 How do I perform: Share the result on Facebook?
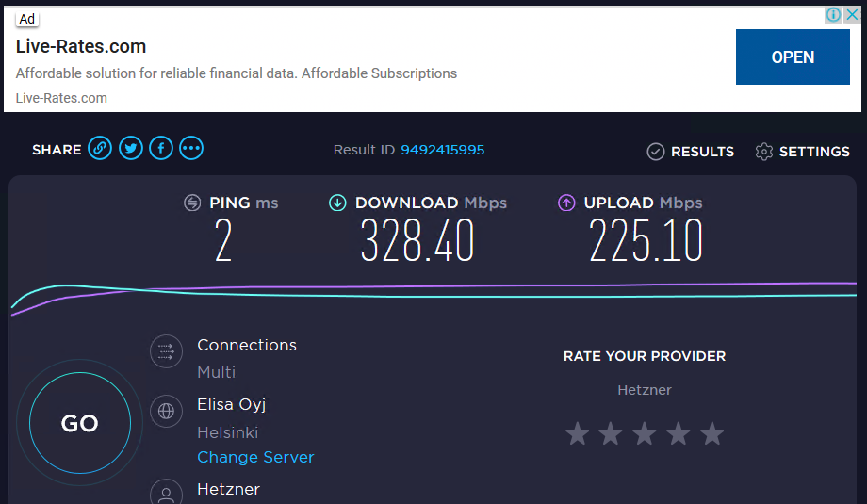161,148
